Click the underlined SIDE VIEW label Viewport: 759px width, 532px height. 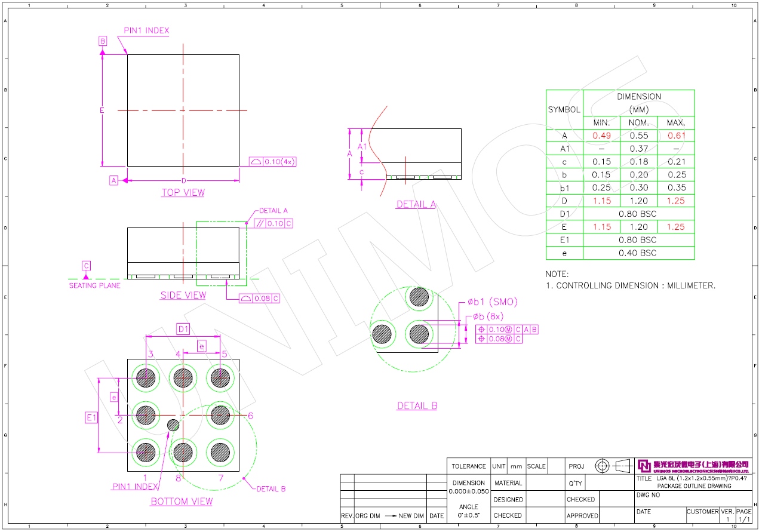[x=183, y=296]
